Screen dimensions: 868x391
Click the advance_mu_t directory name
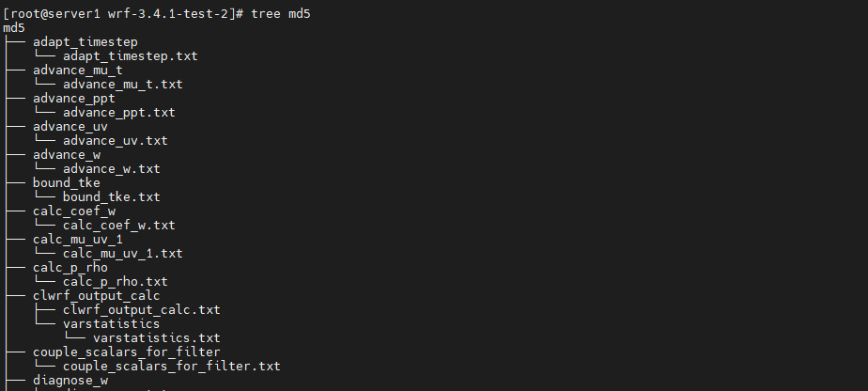coord(77,70)
